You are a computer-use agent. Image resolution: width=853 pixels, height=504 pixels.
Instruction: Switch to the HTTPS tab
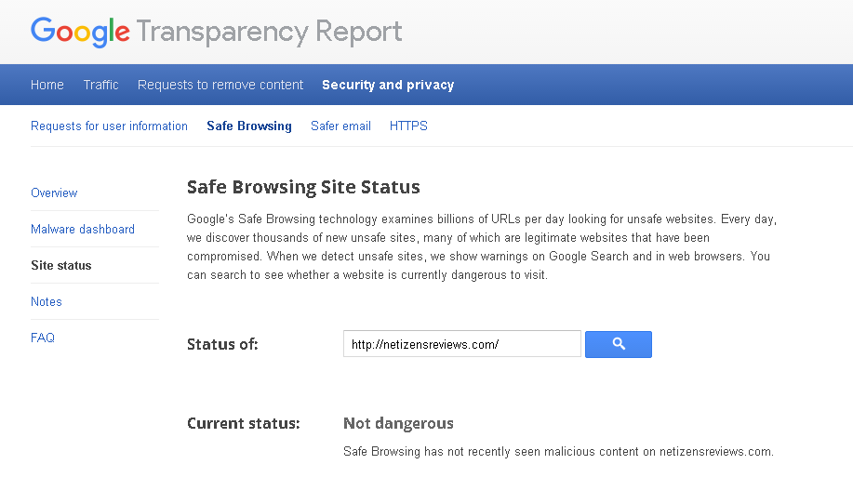tap(408, 126)
